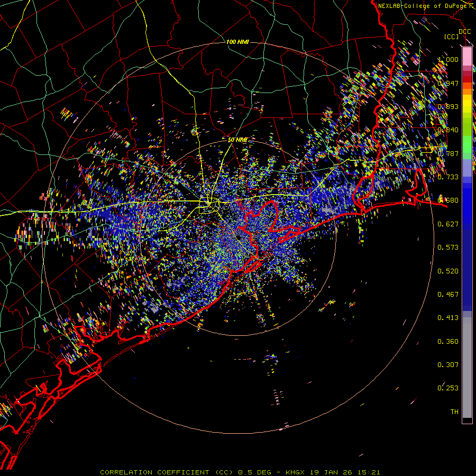Click the gray lower segment of the color bar
The width and height of the screenshot is (476, 476).
[467, 368]
